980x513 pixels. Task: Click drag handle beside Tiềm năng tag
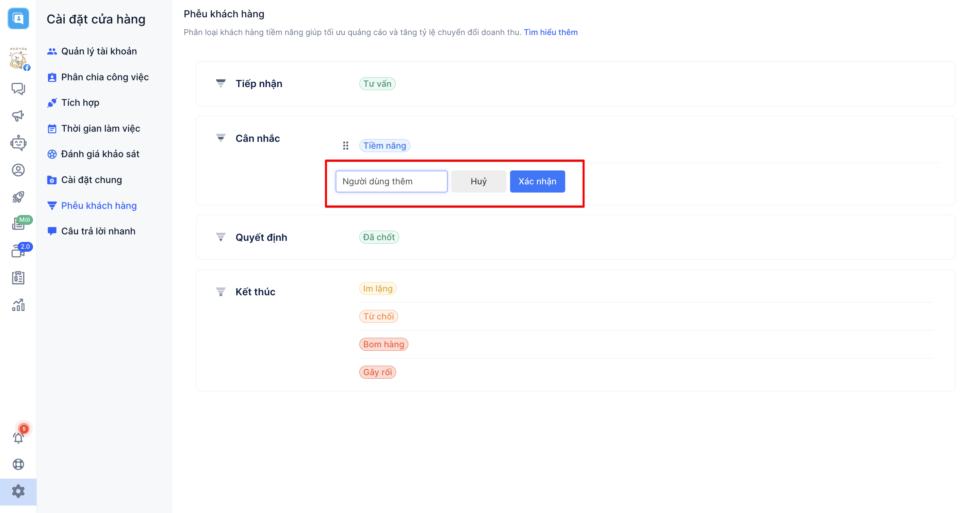(x=345, y=146)
